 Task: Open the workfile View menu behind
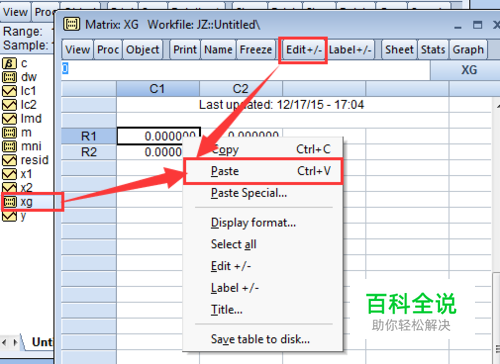15,12
